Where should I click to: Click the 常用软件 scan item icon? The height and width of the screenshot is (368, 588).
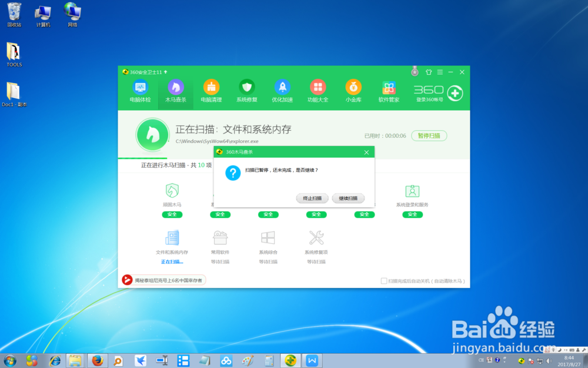tap(220, 238)
